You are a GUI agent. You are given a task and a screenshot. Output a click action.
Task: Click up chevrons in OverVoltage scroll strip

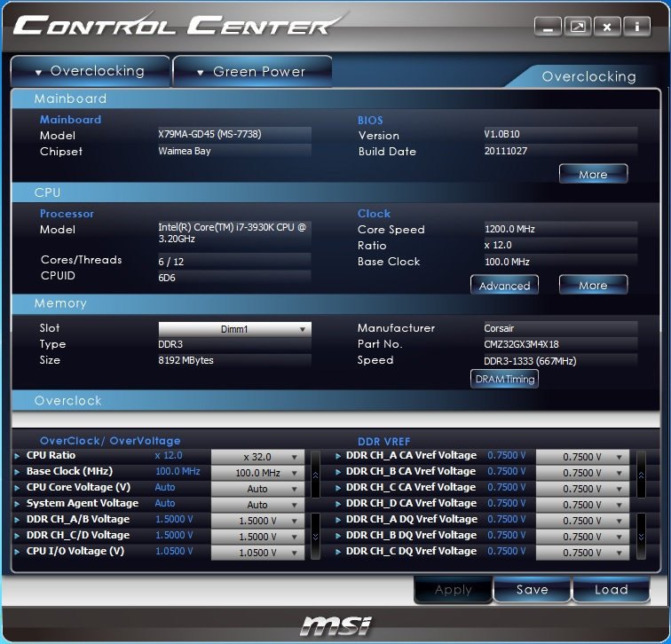click(x=315, y=475)
